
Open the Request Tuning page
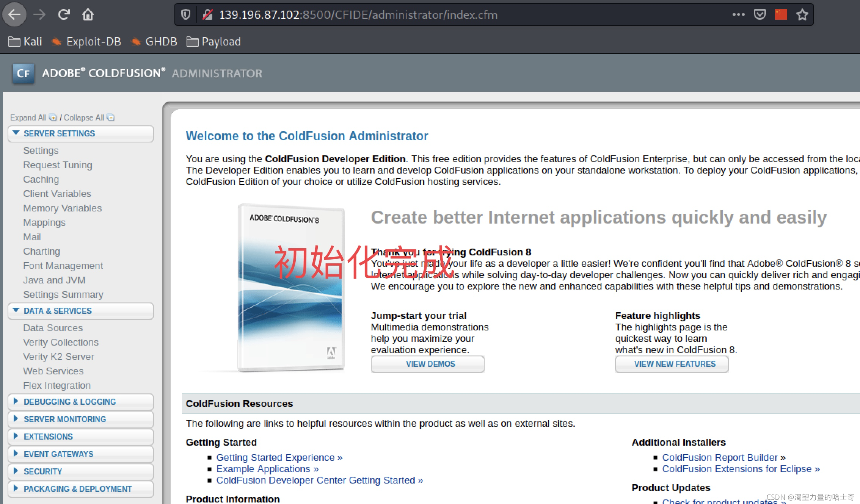point(58,165)
